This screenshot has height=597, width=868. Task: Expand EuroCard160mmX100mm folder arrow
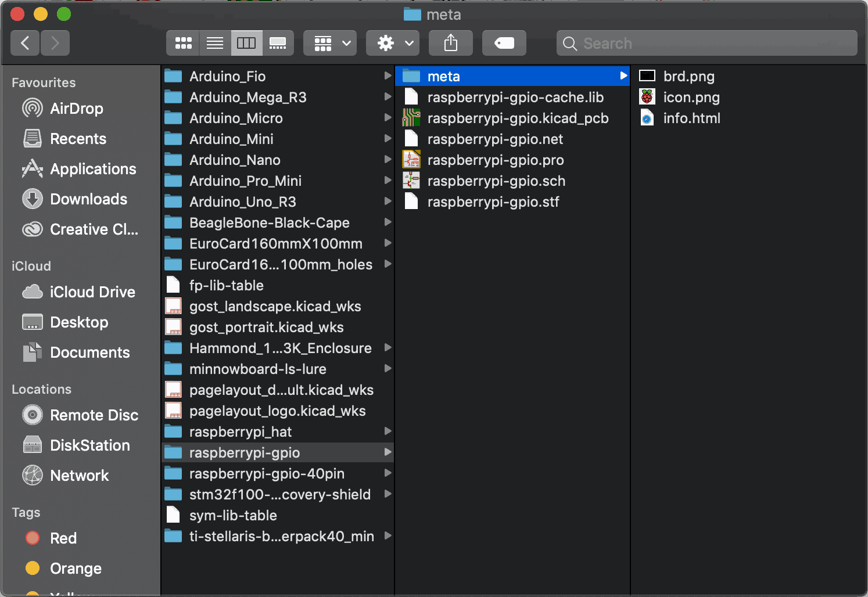pyautogui.click(x=388, y=243)
